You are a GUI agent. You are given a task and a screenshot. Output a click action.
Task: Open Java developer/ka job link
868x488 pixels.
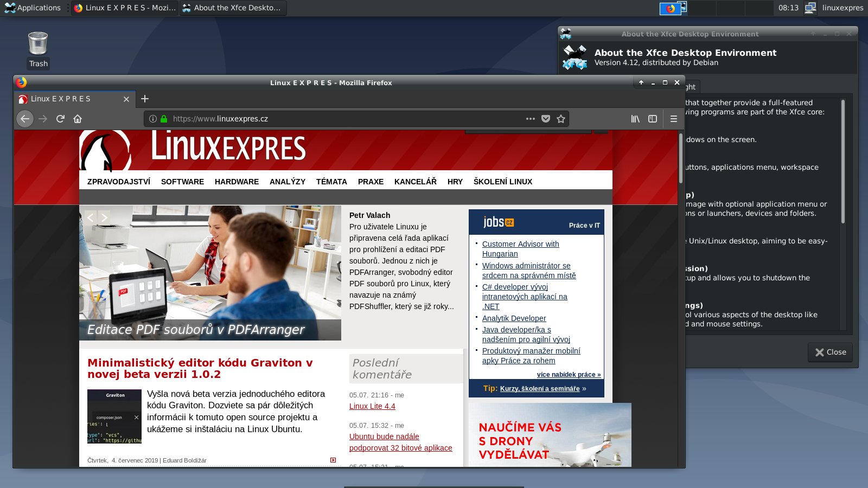coord(526,335)
